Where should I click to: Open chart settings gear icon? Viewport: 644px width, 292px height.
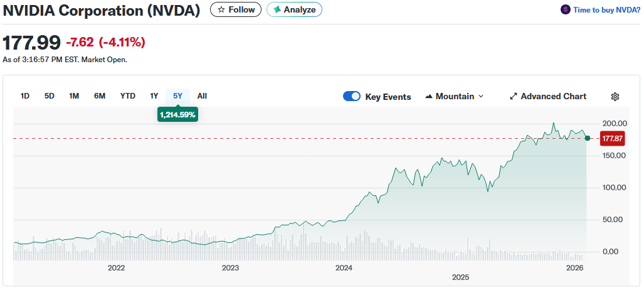pos(615,97)
